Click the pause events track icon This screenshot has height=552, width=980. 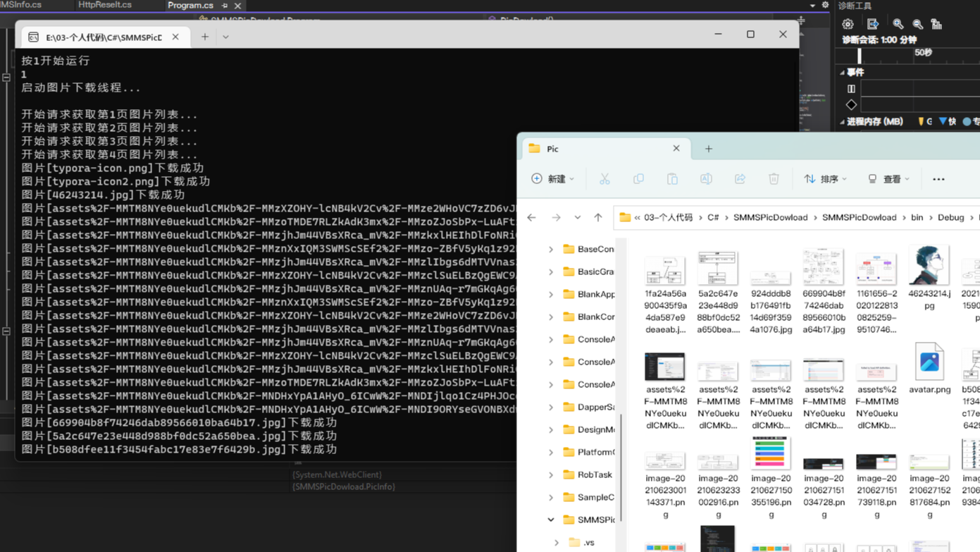click(x=851, y=89)
